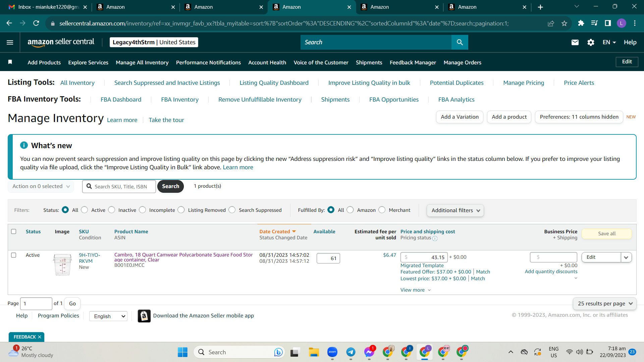Click the Pricing status info icon

click(x=435, y=238)
